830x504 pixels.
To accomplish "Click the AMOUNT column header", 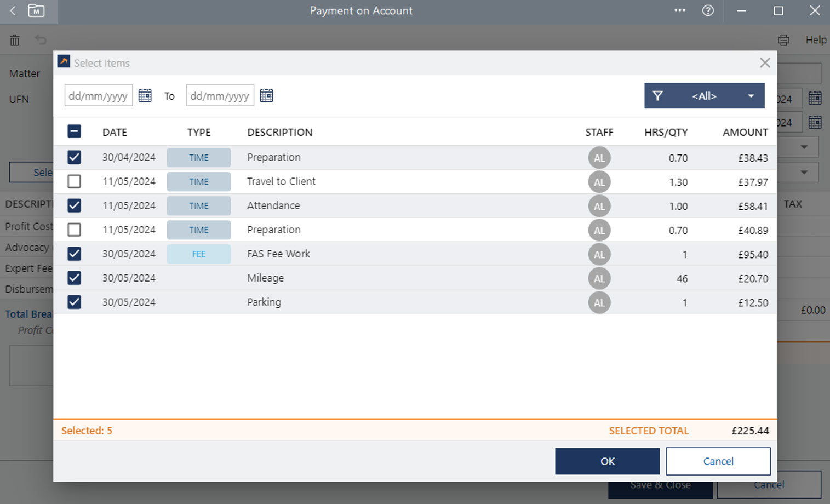I will click(x=745, y=133).
